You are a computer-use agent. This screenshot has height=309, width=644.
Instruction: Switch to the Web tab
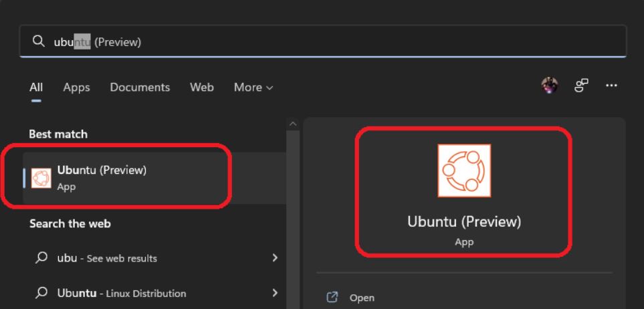(x=202, y=87)
